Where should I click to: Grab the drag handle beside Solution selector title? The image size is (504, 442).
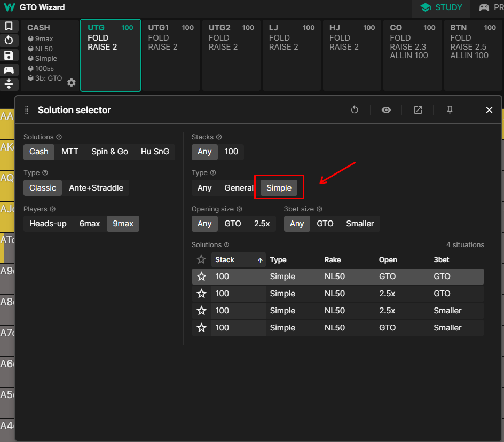coord(27,110)
